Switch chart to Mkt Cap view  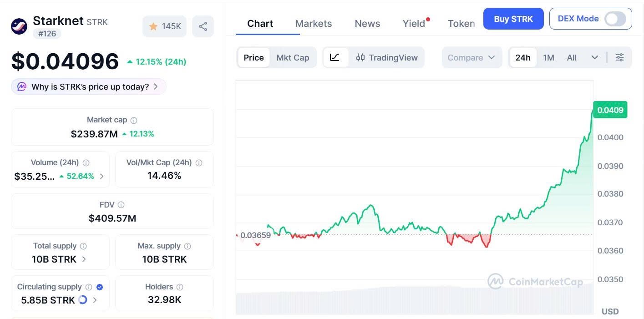[x=293, y=58]
